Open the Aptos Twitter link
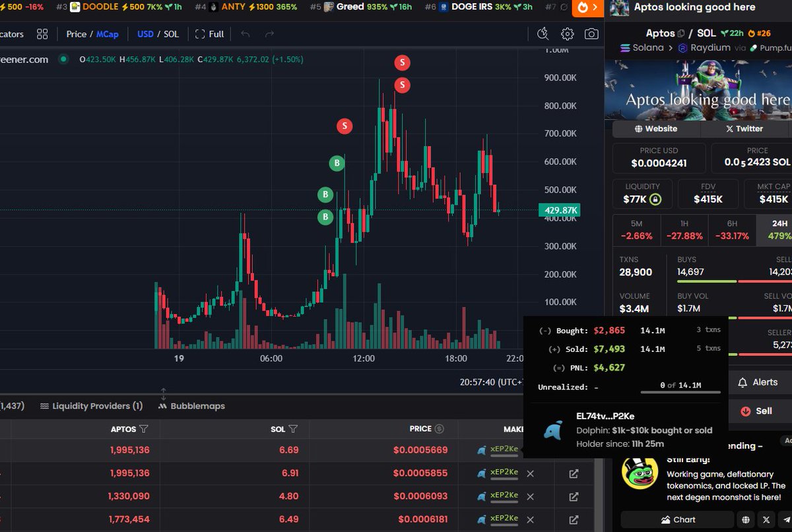 click(x=744, y=129)
